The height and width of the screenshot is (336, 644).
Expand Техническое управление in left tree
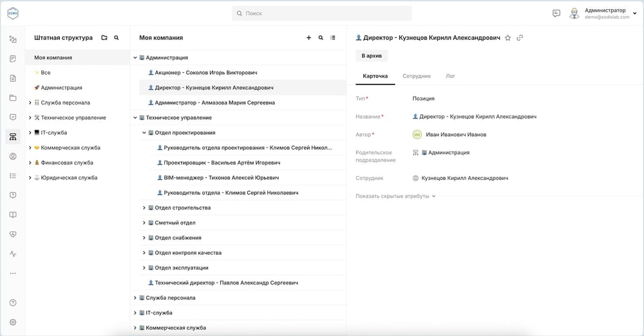(x=30, y=117)
